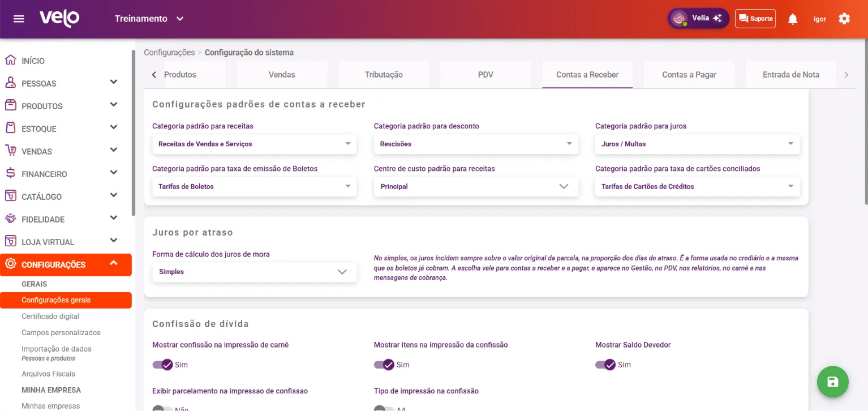Switch to the Entrada de Nota tab
Screen dimensions: 868x411
point(791,75)
